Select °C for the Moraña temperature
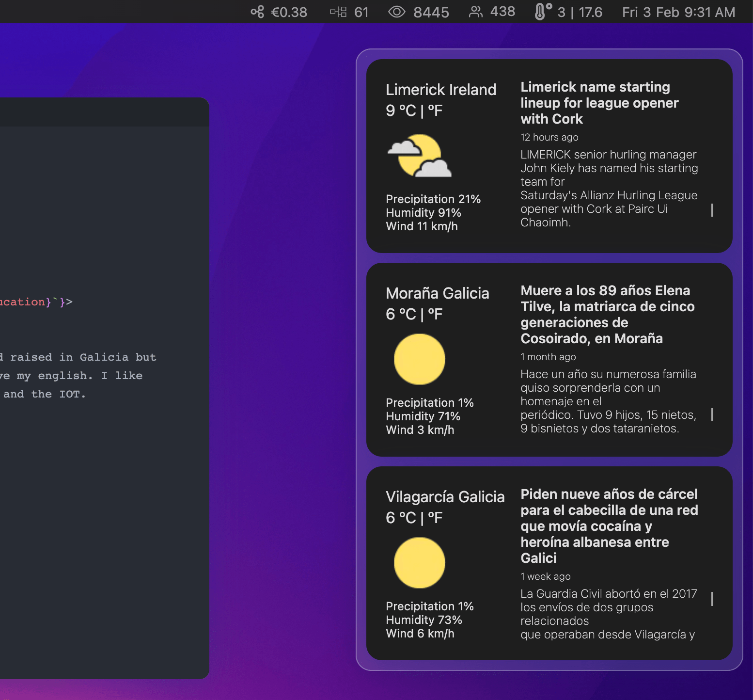The width and height of the screenshot is (753, 700). [408, 314]
